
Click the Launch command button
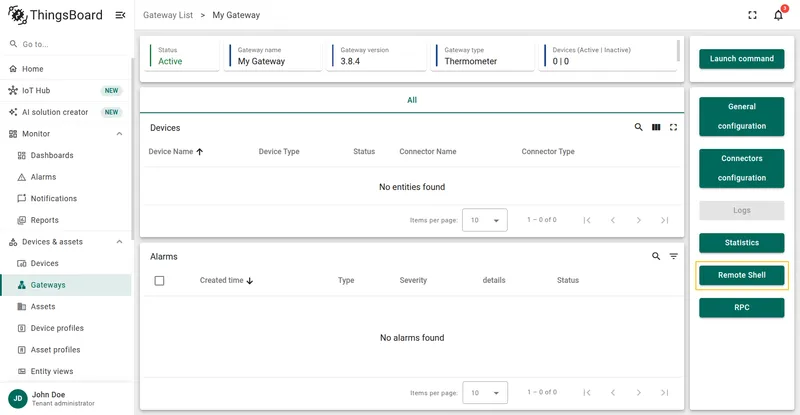[x=741, y=59]
